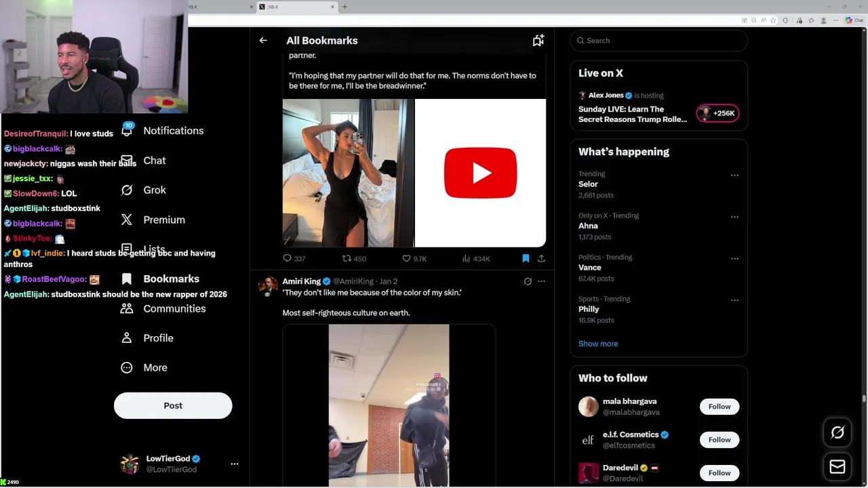Click the white Post button

[x=173, y=405]
